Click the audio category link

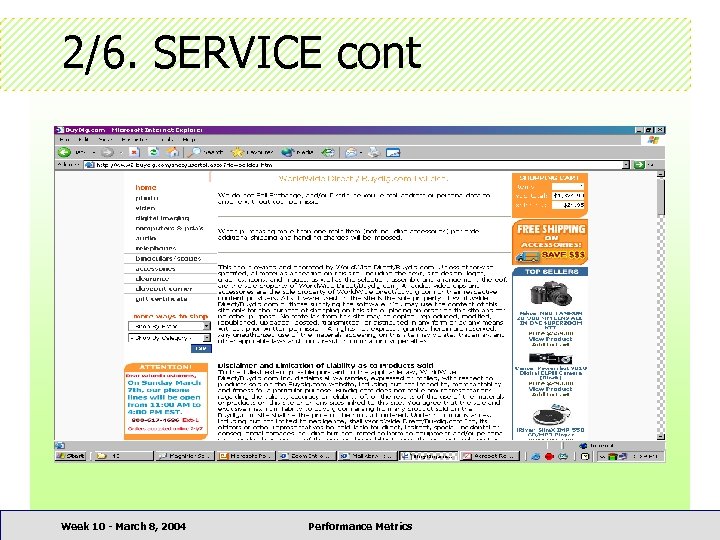pos(146,238)
